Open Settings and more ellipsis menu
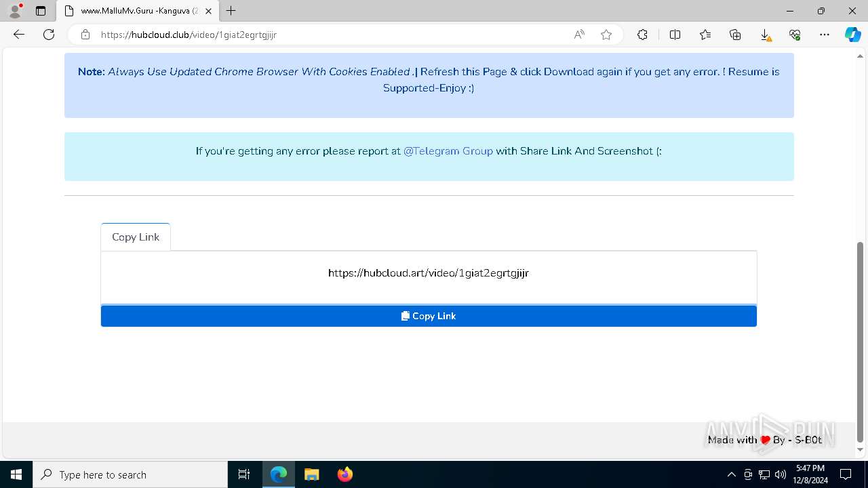This screenshot has width=868, height=488. tap(825, 35)
